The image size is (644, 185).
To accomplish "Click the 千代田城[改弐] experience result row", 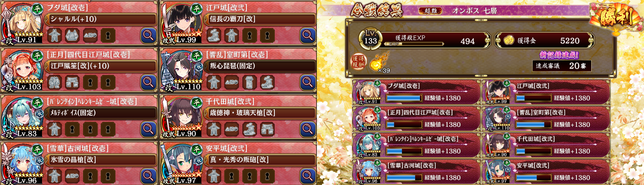I will [x=546, y=145].
